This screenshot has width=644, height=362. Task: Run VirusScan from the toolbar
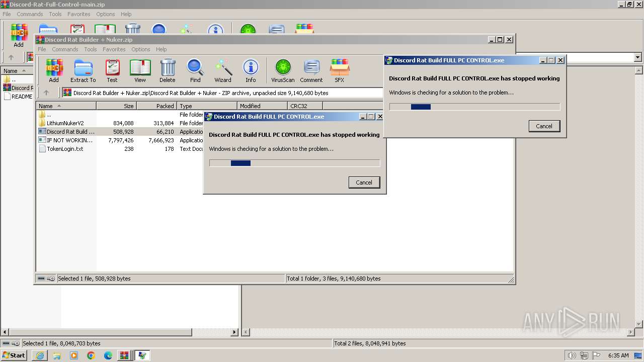tap(283, 71)
